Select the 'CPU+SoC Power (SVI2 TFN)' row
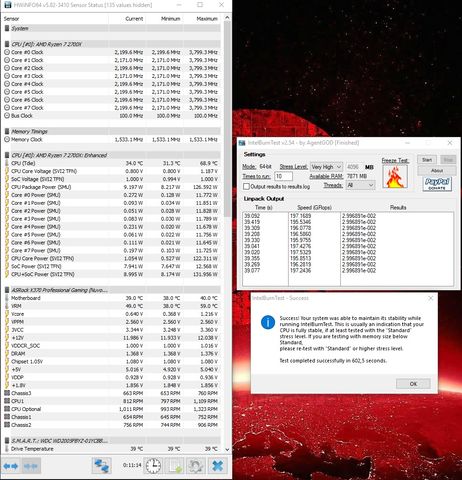462x480 pixels. pyautogui.click(x=112, y=274)
